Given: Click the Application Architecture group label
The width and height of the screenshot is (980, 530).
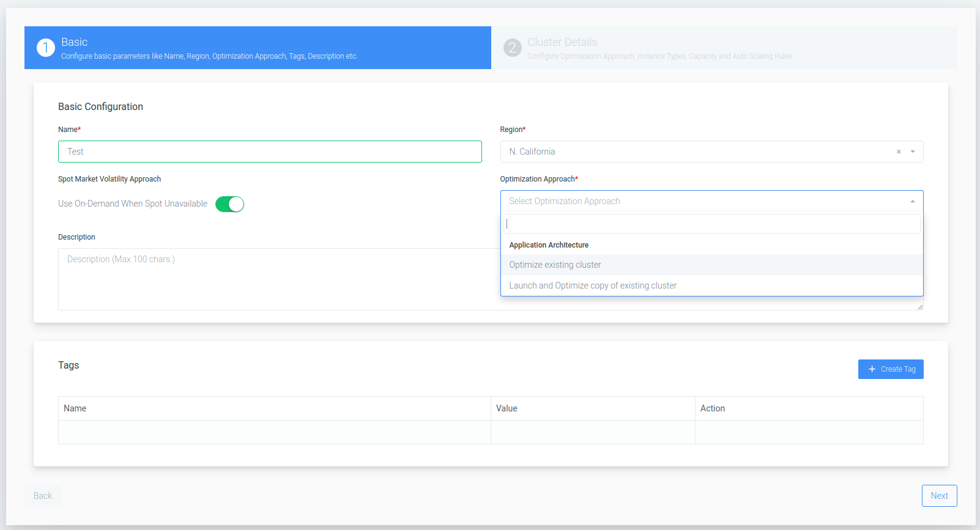Looking at the screenshot, I should coord(549,245).
